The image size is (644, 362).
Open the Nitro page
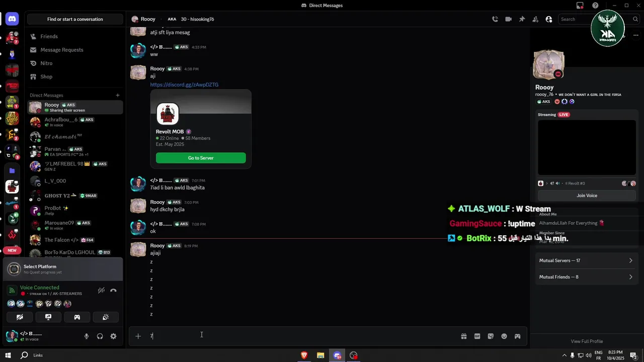[x=75, y=63]
